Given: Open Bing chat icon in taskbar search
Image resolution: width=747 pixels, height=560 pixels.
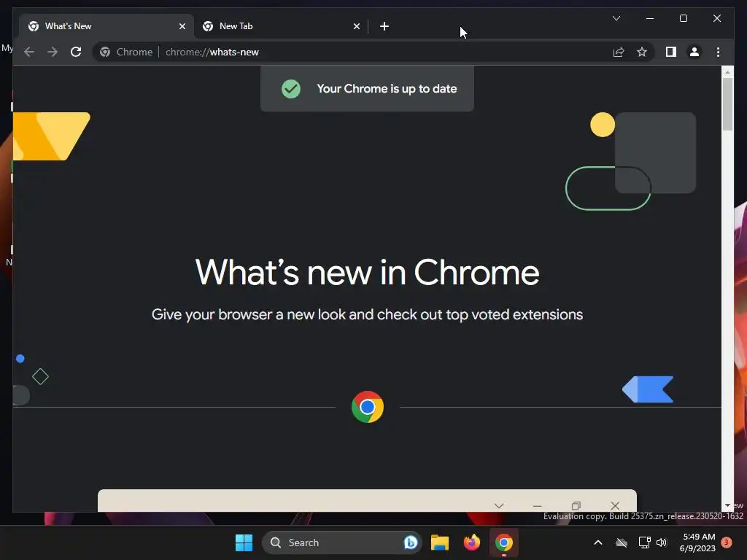Looking at the screenshot, I should (x=410, y=542).
